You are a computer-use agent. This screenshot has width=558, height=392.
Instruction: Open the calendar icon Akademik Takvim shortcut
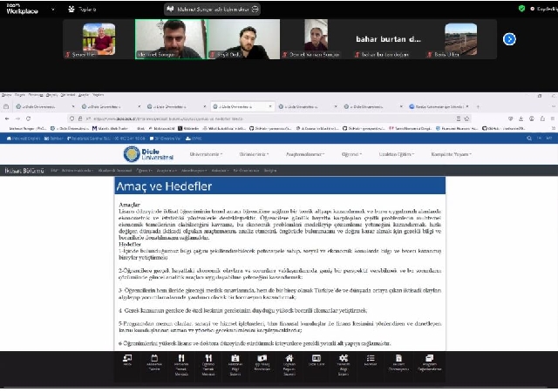(154, 358)
